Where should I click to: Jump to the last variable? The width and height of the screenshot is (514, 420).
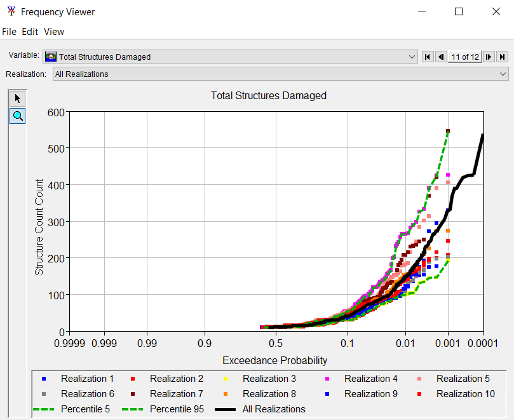click(x=502, y=57)
